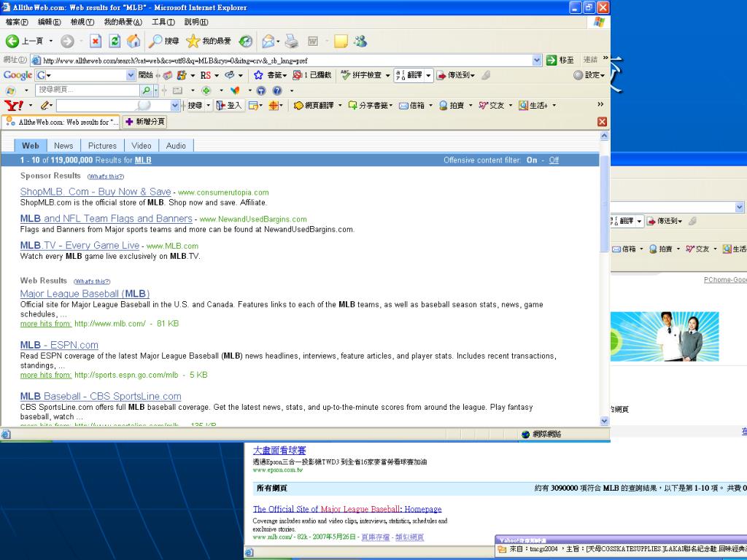This screenshot has width=747, height=560.
Task: Click the Google toolbar search field
Action: 87,75
